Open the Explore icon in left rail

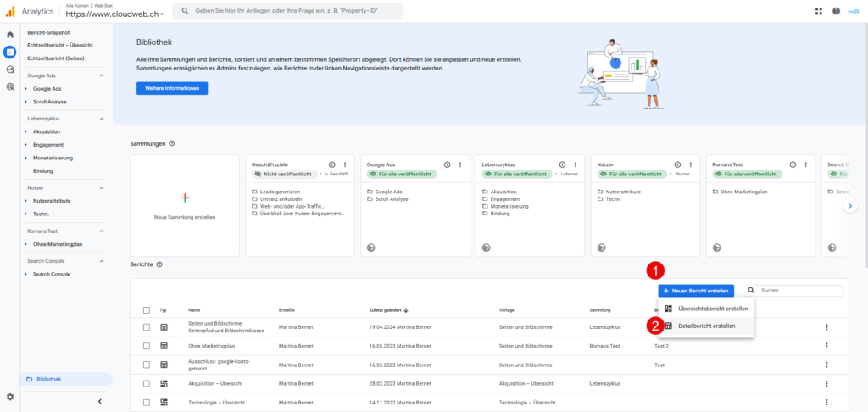10,70
